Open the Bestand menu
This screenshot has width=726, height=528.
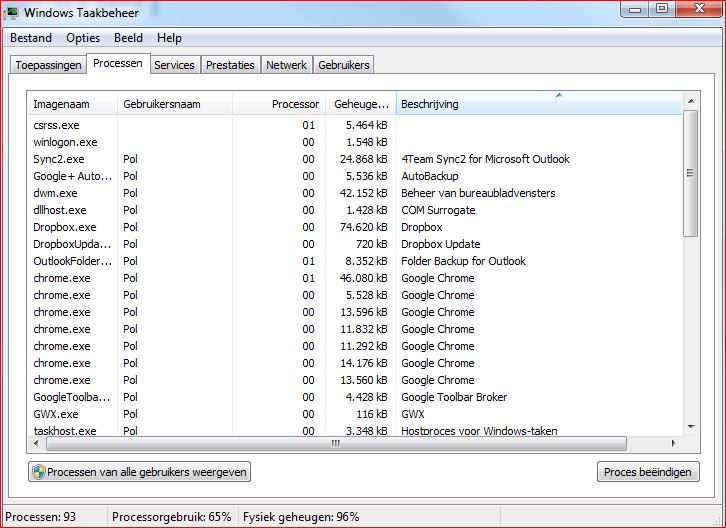pos(32,38)
